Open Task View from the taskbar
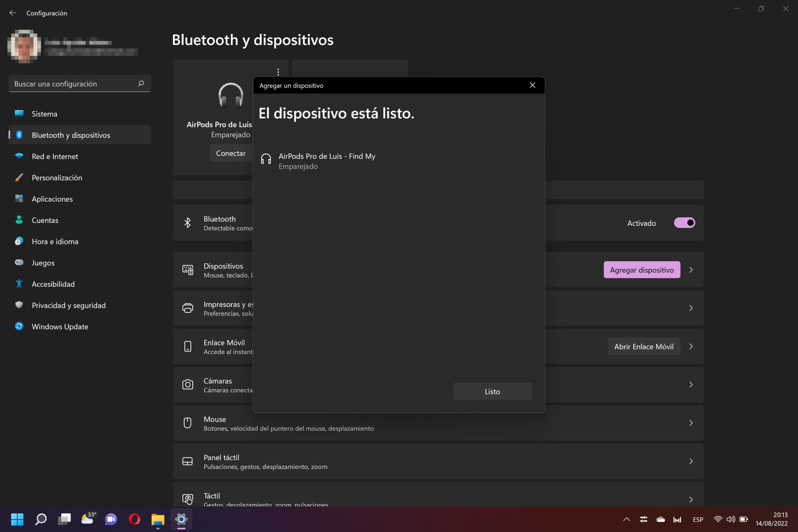This screenshot has height=532, width=798. click(64, 519)
